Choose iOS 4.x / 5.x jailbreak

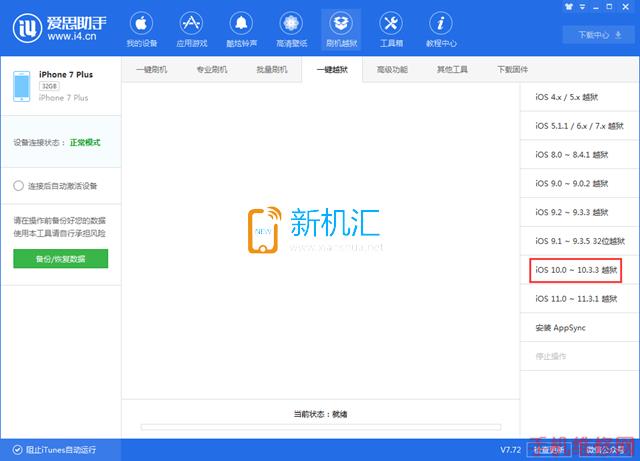580,97
